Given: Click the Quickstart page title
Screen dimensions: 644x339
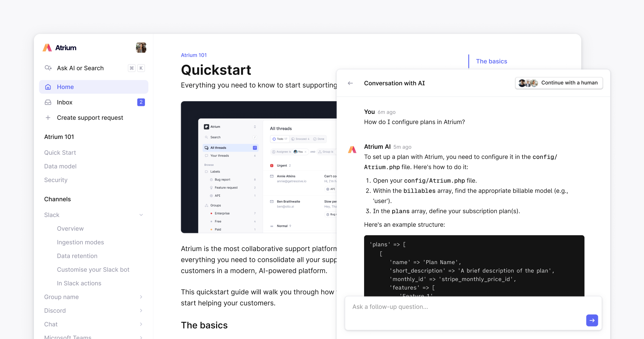Looking at the screenshot, I should click(x=216, y=70).
